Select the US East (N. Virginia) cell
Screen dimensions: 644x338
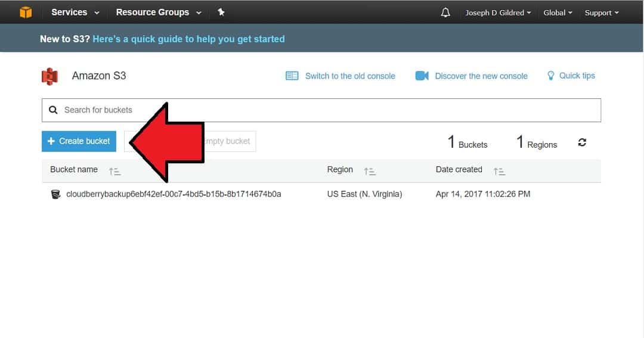pyautogui.click(x=365, y=194)
